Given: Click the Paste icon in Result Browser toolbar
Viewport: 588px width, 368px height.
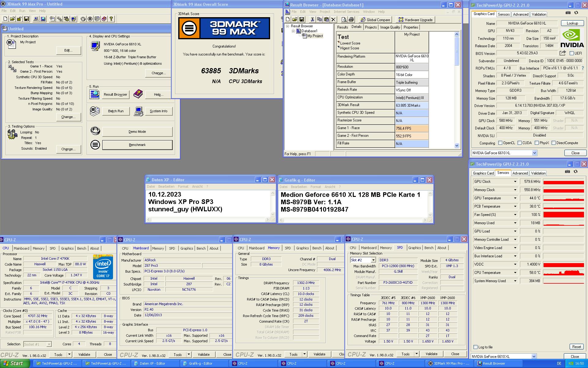Looking at the screenshot, I should [x=326, y=20].
